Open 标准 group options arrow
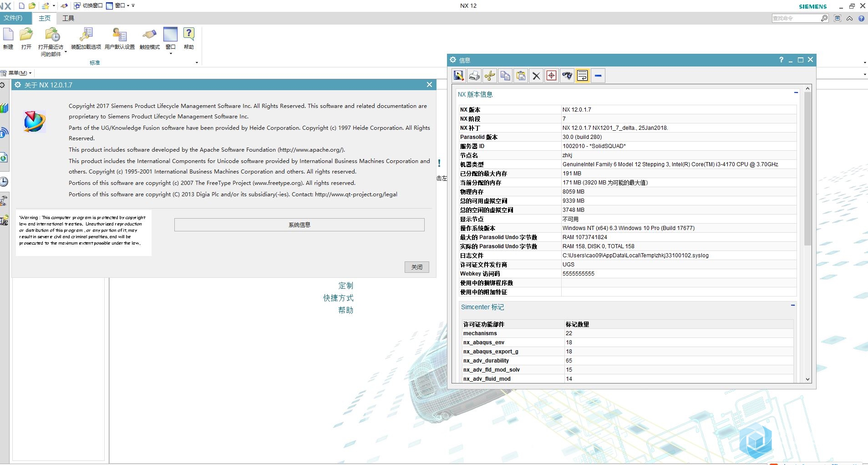868x465 pixels. pyautogui.click(x=197, y=63)
